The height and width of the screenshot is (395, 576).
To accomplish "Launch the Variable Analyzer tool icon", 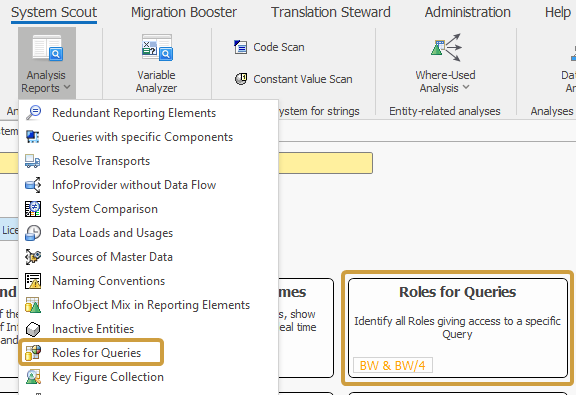I will tap(157, 48).
